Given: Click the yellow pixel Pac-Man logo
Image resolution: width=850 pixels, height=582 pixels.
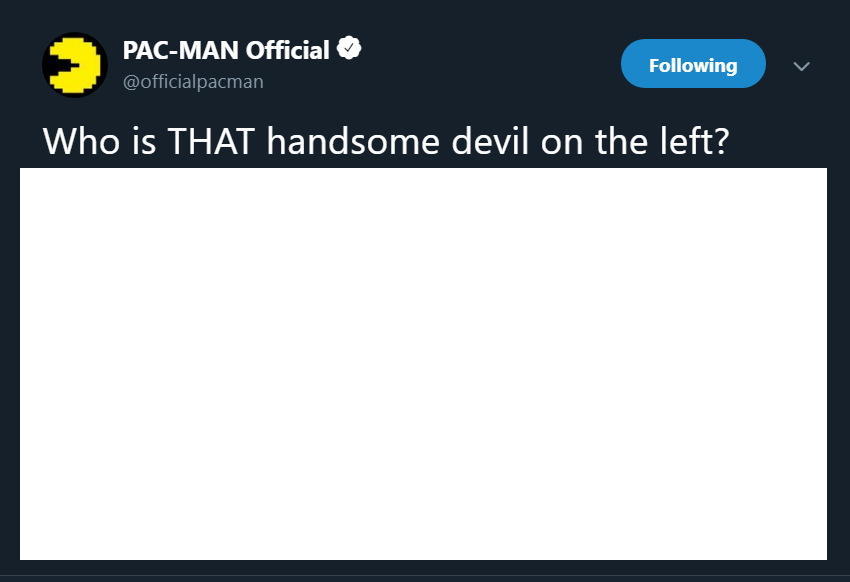Looking at the screenshot, I should point(76,65).
